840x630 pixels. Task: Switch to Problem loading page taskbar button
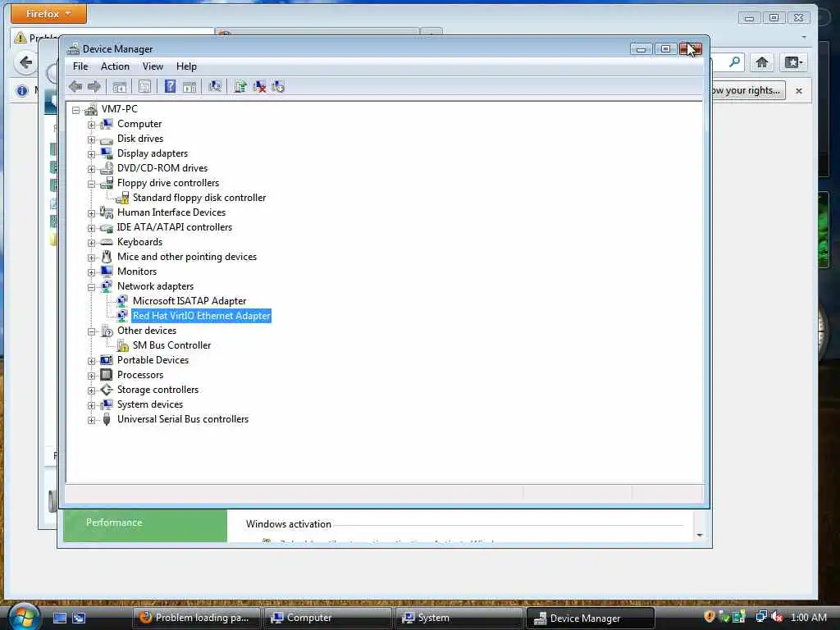coord(196,618)
